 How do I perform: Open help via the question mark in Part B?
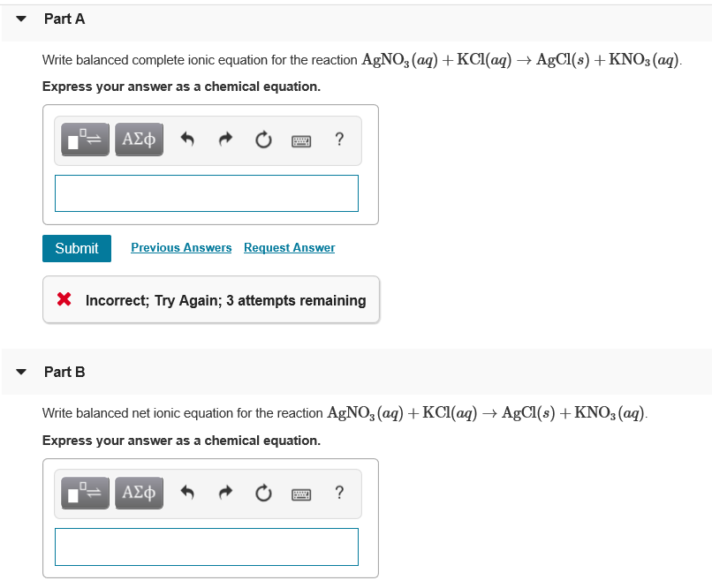tap(339, 492)
